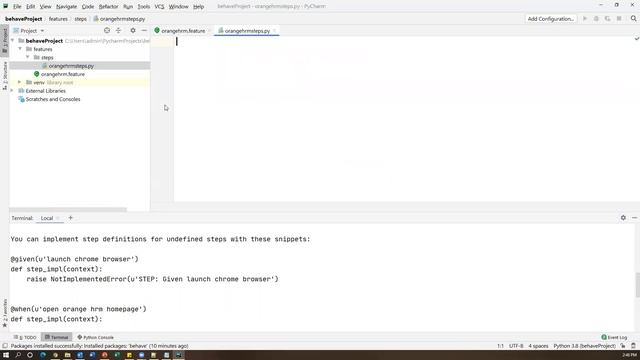640x360 pixels.
Task: Click the status bar icon right of the lock
Action: (x=633, y=346)
